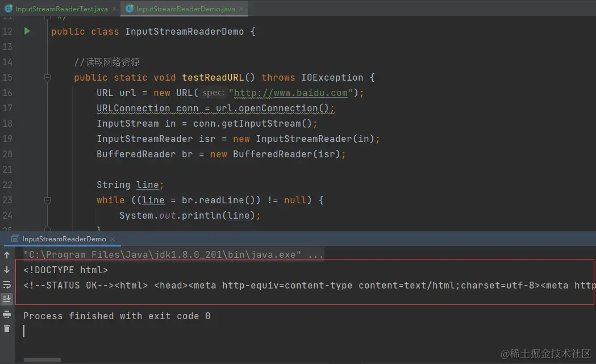This screenshot has height=364, width=596.
Task: Click the 'String line;' declaration
Action: (130, 185)
